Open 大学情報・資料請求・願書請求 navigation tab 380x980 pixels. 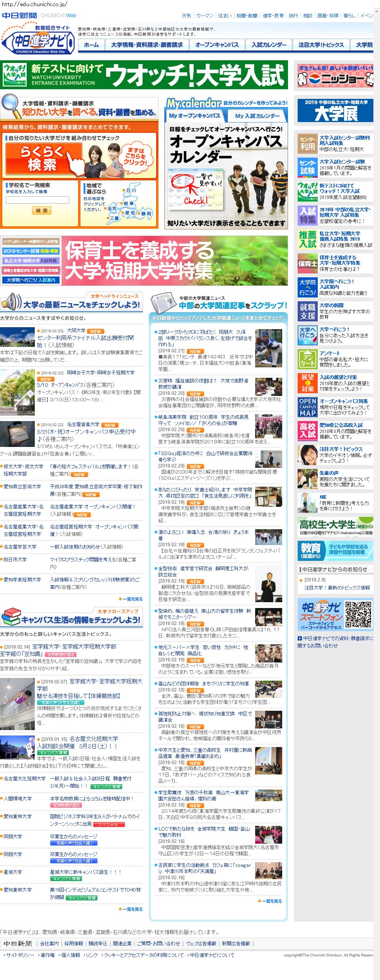click(147, 45)
